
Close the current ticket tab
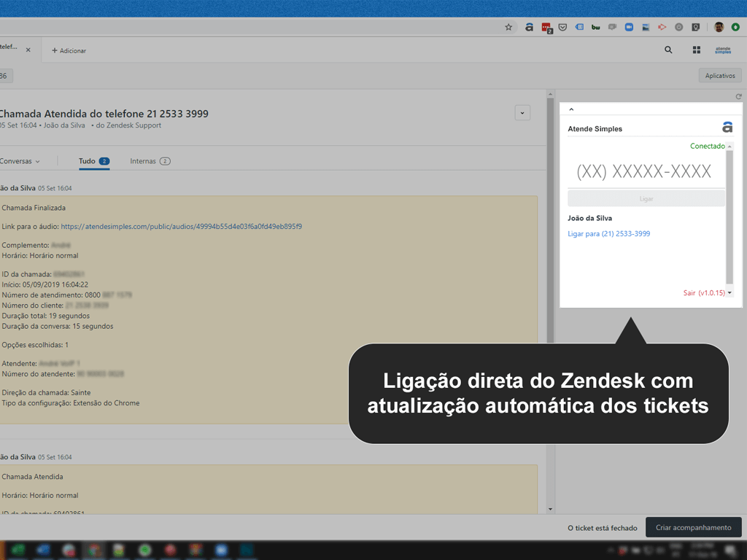tap(28, 50)
